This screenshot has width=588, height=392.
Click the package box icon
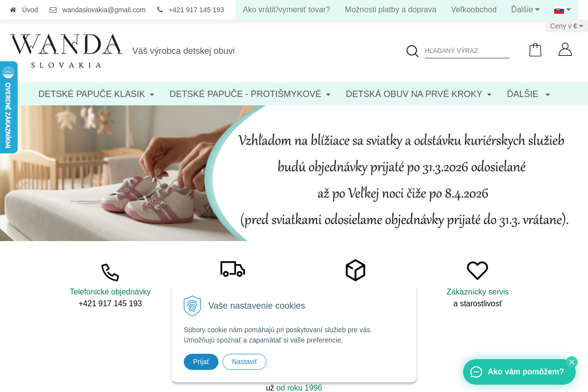tap(355, 270)
